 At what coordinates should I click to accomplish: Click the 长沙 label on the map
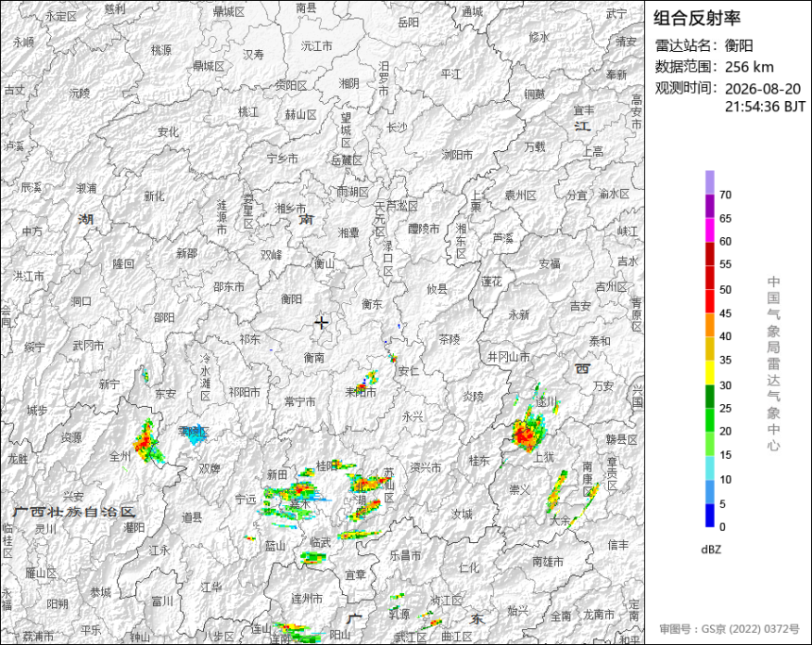pos(397,127)
